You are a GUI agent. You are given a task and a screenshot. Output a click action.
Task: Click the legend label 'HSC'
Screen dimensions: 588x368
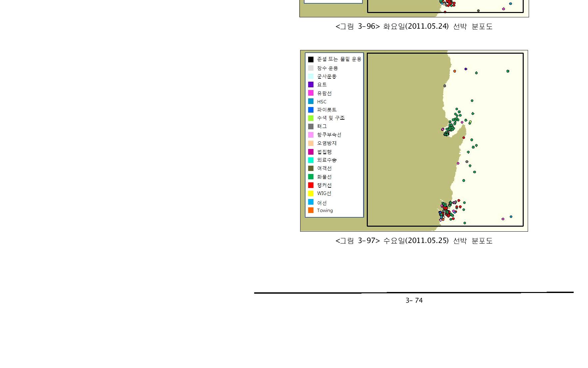tap(322, 102)
